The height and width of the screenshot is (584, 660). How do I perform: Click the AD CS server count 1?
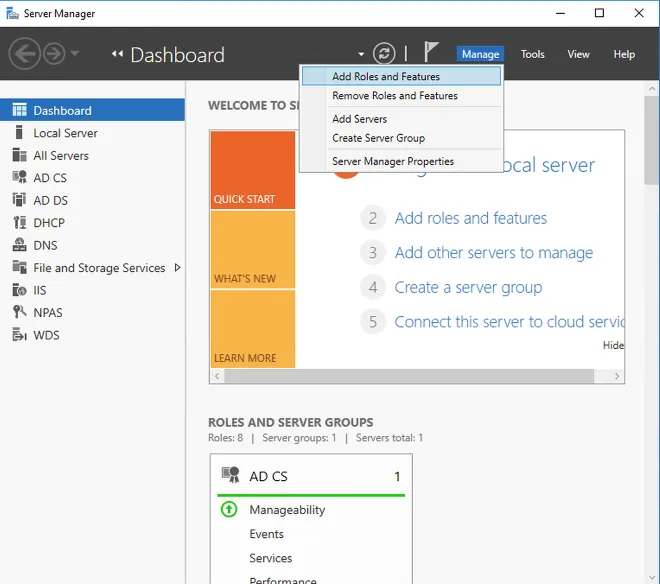tap(397, 476)
